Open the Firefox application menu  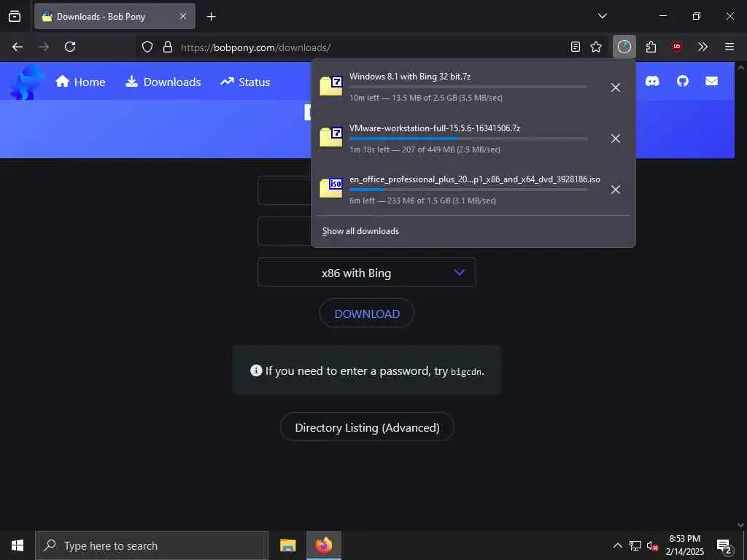pyautogui.click(x=729, y=47)
